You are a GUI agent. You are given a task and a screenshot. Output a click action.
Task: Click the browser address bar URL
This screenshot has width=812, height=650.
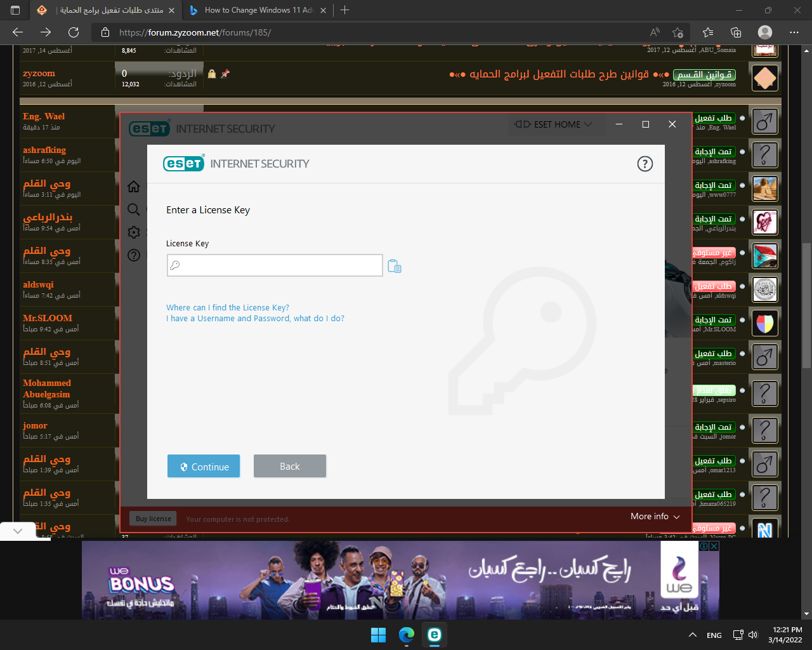point(195,32)
